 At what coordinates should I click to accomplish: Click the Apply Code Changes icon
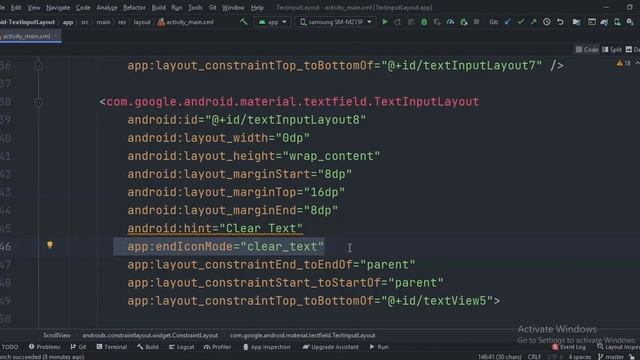tap(411, 22)
